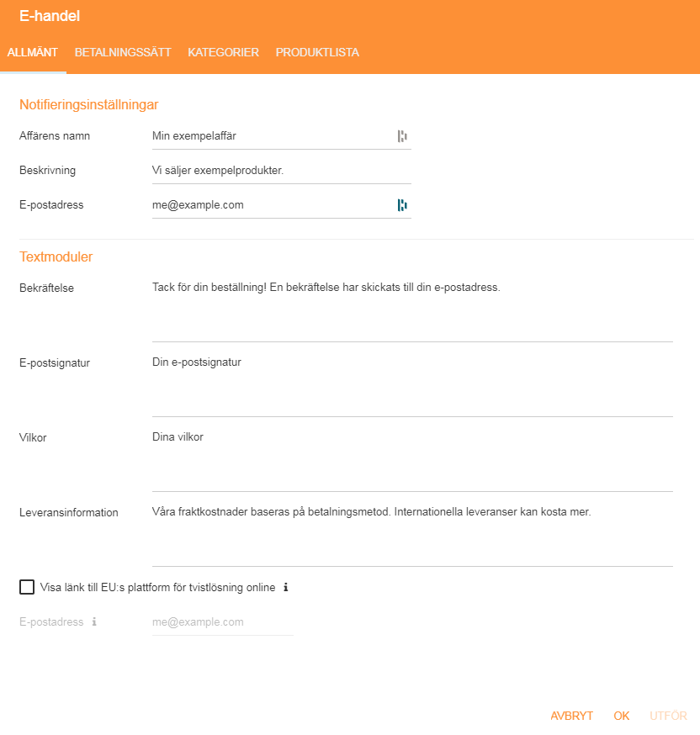Click the placeholder icon in Affärens namn field

402,136
